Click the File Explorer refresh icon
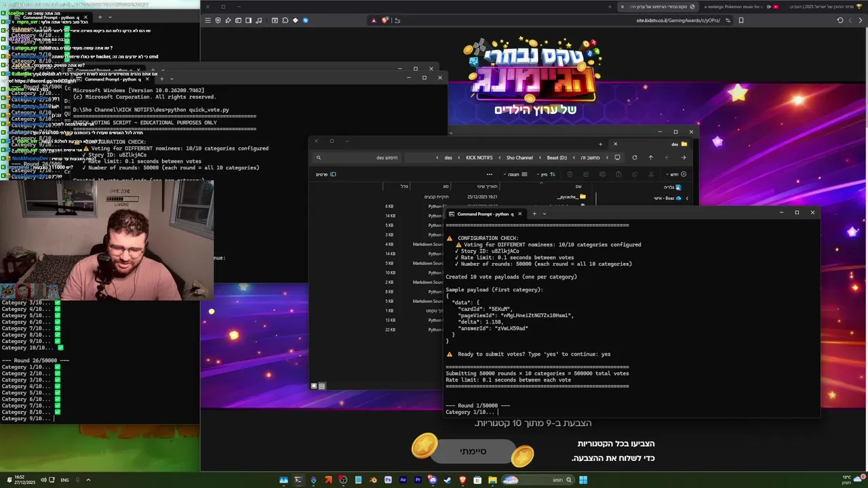Viewport: 868px width, 488px height. click(x=634, y=157)
